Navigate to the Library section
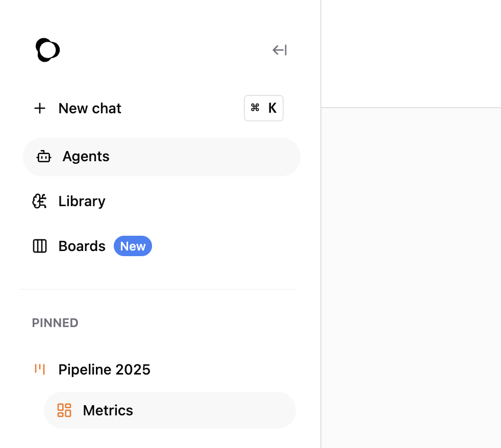 [x=82, y=201]
